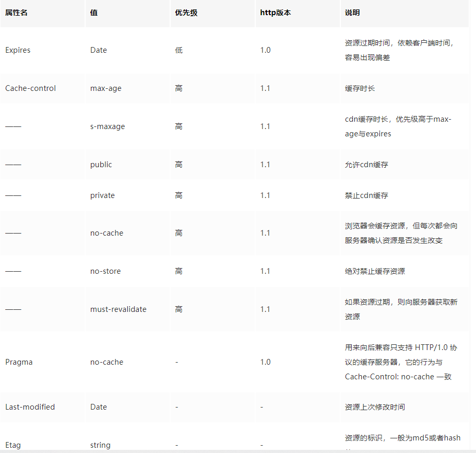Click the public value cell
The image size is (476, 453).
(101, 165)
